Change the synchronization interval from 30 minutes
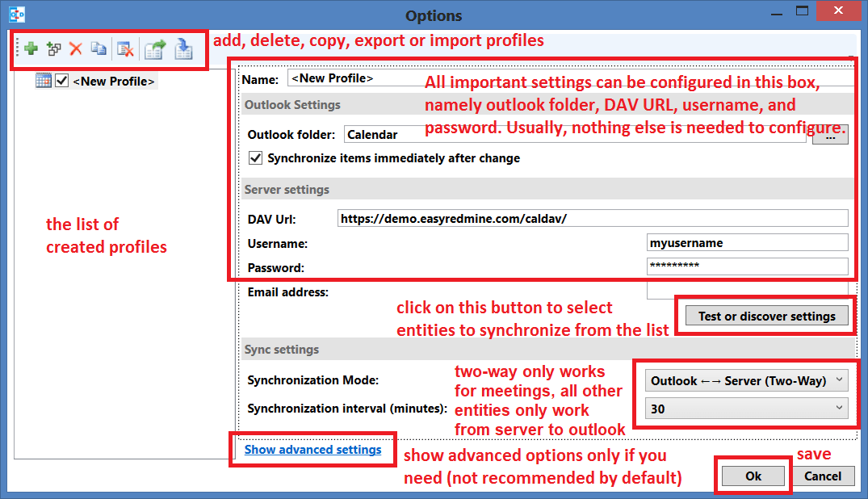The height and width of the screenshot is (499, 868). [744, 409]
